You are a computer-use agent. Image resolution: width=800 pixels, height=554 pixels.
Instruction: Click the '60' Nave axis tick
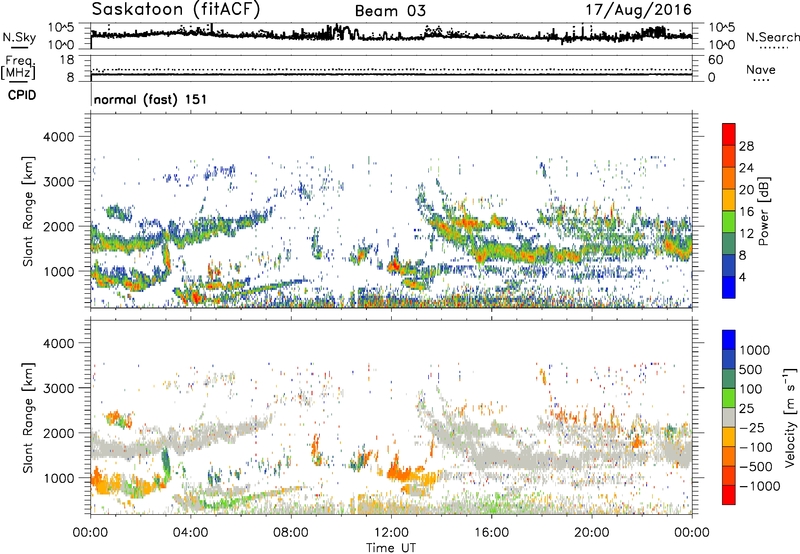tap(716, 60)
